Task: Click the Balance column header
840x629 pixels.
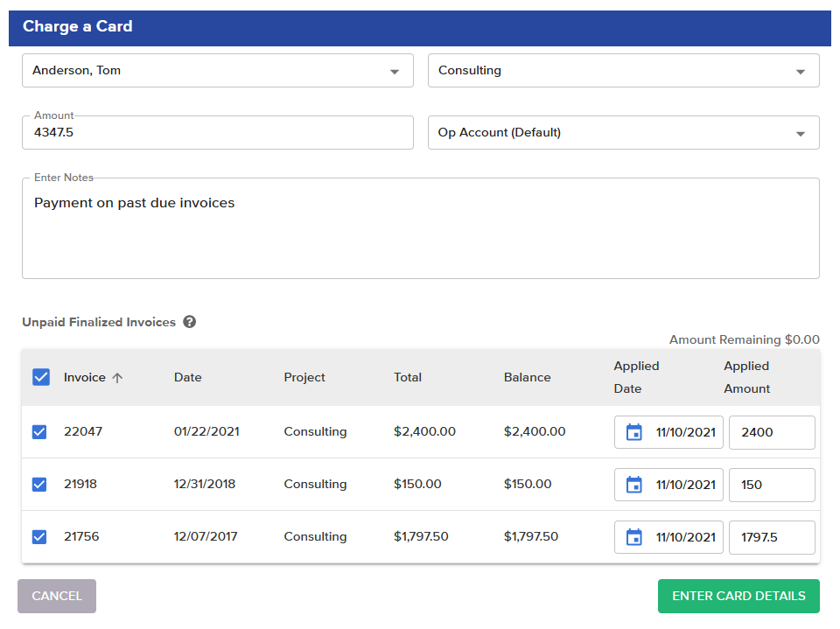Action: click(x=527, y=378)
